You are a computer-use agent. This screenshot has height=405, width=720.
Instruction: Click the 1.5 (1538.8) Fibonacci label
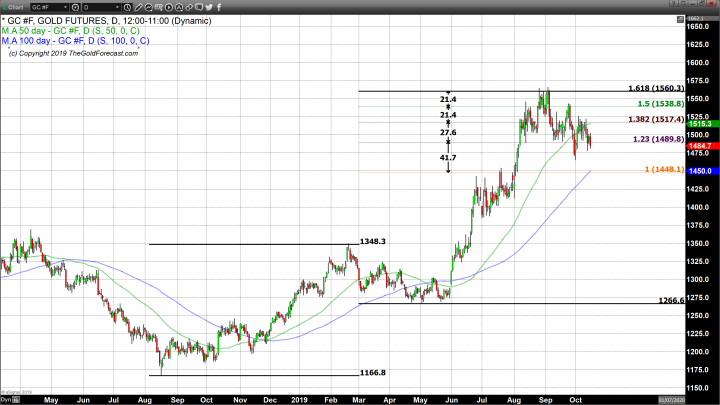pyautogui.click(x=661, y=104)
